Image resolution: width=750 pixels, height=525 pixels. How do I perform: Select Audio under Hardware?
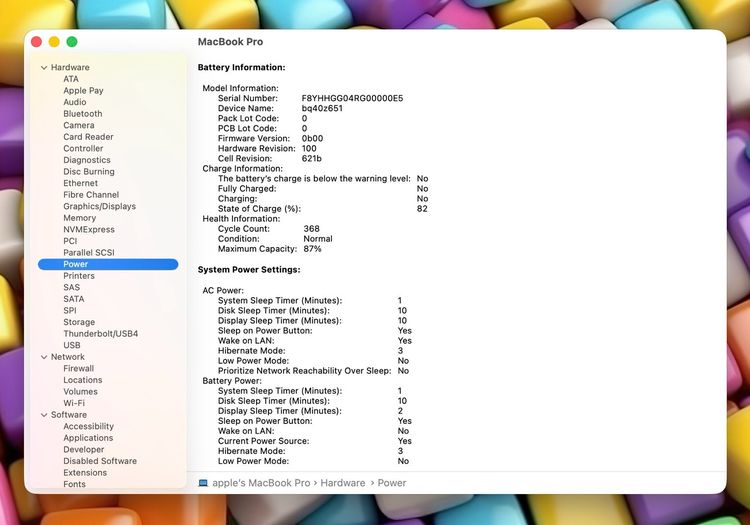coord(75,102)
